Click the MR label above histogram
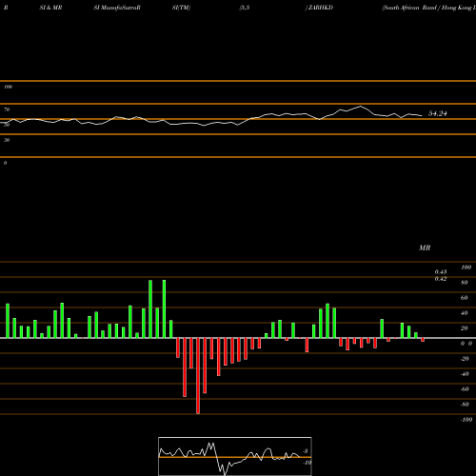Image resolution: width=476 pixels, height=476 pixels. 425,248
